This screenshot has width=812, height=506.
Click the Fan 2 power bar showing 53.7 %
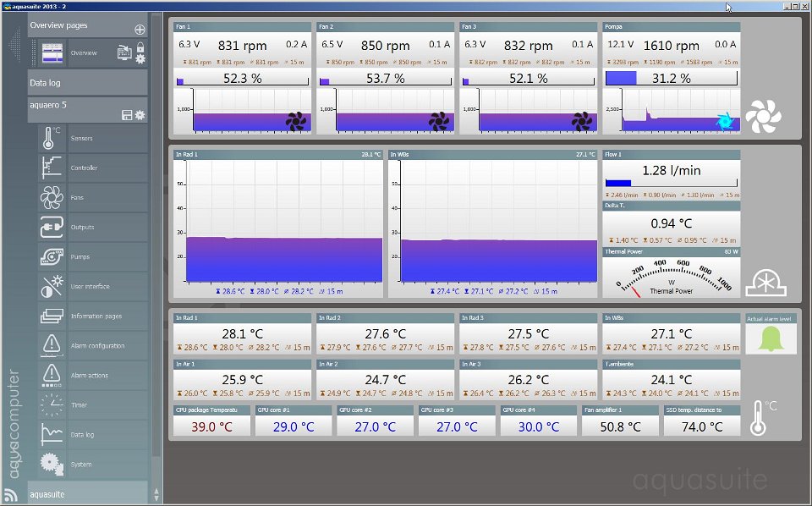click(386, 79)
